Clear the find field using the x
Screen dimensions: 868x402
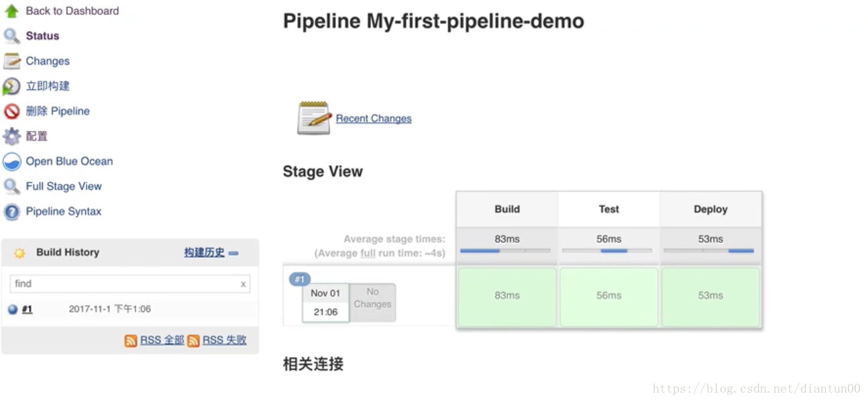pyautogui.click(x=242, y=284)
